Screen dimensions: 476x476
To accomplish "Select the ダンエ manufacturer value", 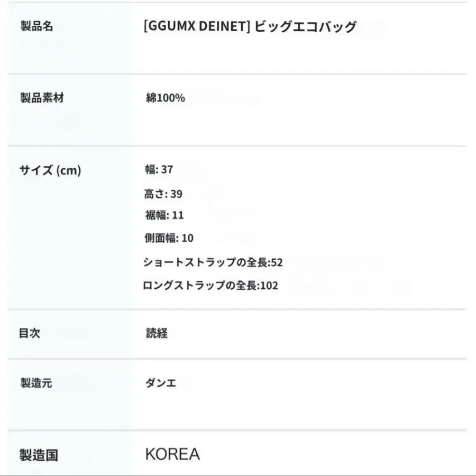I will (x=161, y=383).
